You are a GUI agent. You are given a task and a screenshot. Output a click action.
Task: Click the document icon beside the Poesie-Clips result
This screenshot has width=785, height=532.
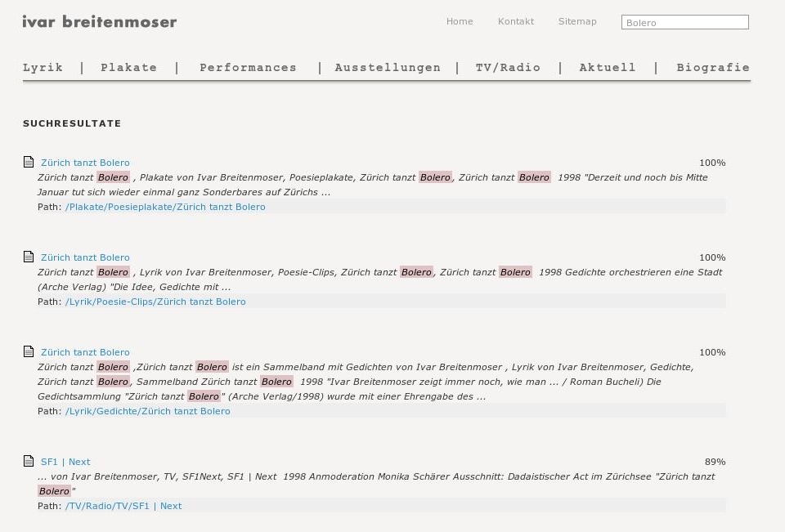pyautogui.click(x=29, y=257)
